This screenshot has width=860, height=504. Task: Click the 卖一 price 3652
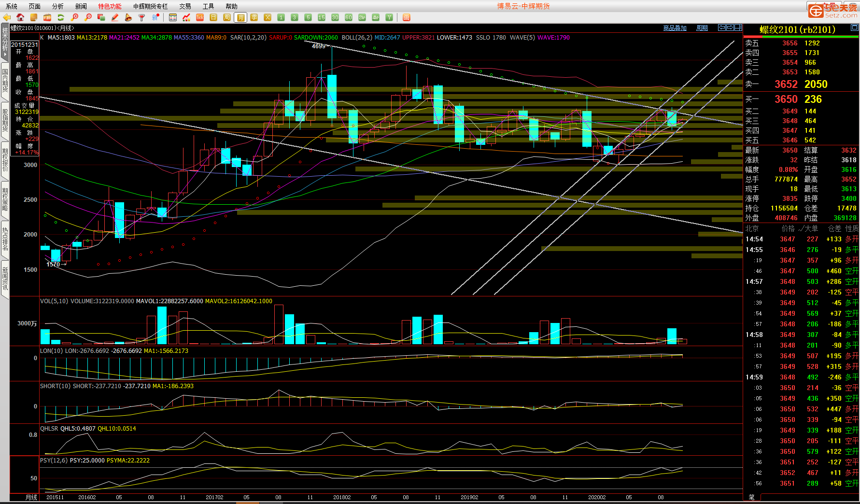[x=786, y=84]
